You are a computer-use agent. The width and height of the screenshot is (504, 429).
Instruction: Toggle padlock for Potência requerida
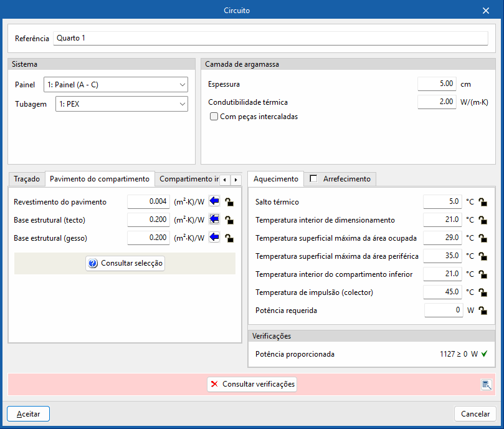pyautogui.click(x=483, y=311)
